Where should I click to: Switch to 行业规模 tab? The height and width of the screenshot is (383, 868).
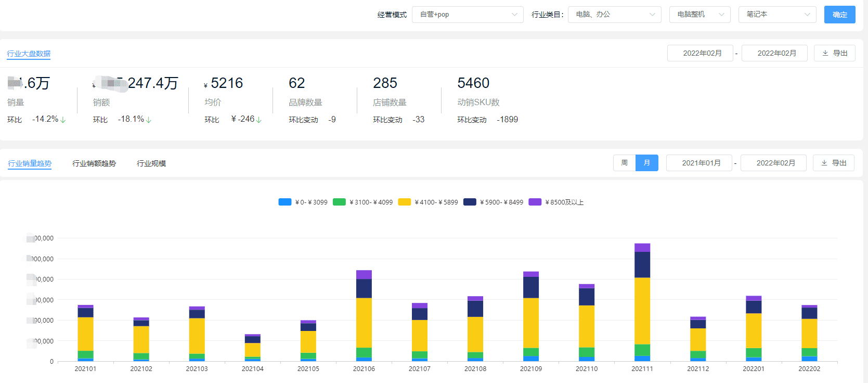[x=151, y=163]
